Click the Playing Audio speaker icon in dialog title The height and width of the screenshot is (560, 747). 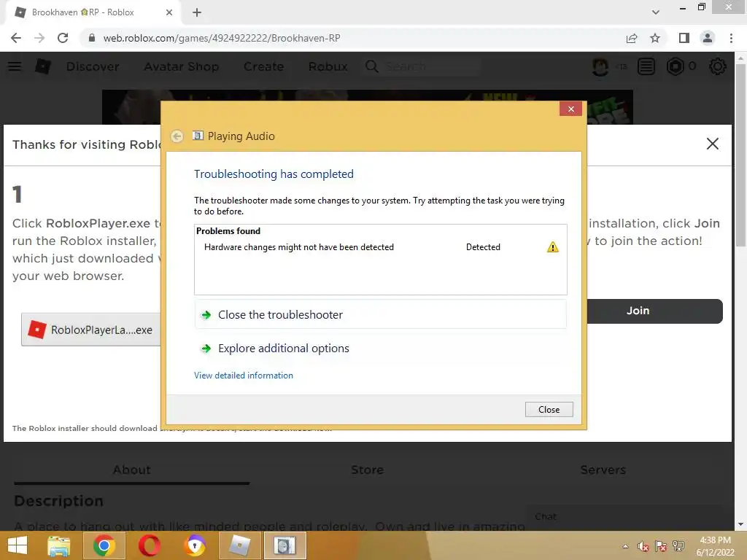click(198, 136)
